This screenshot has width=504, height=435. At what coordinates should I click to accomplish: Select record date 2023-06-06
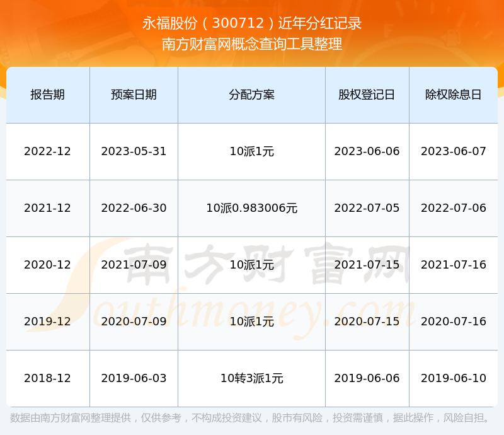(x=367, y=151)
